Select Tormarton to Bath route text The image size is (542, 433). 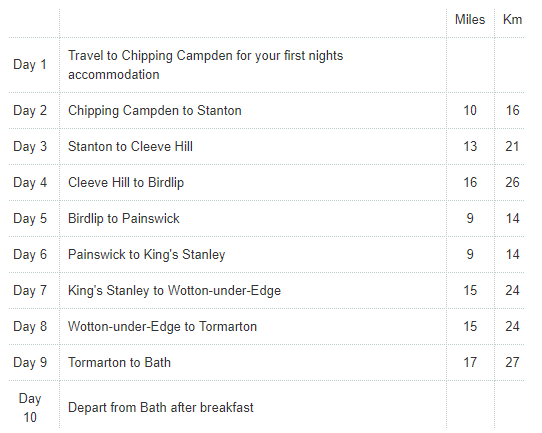coord(119,362)
